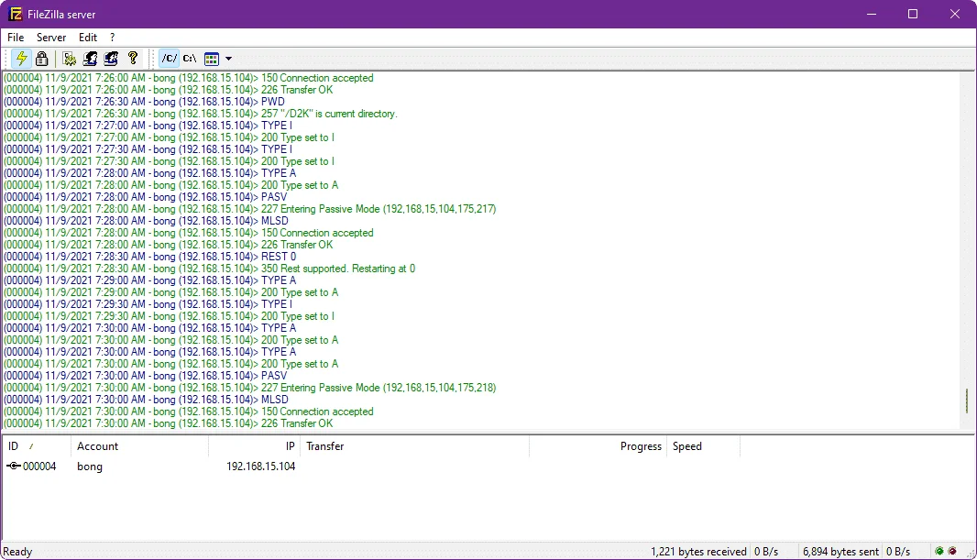Switch to C:\ physical path display
The image size is (977, 560).
(x=190, y=59)
